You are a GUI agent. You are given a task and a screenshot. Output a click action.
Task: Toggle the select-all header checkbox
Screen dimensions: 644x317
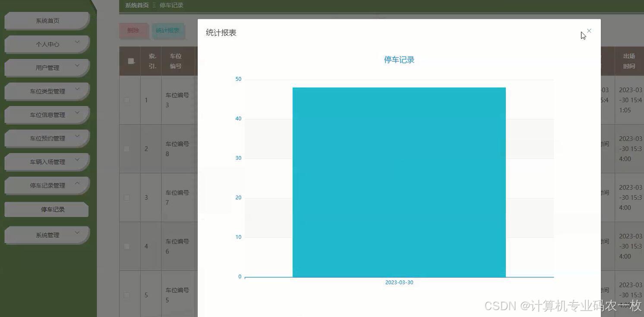(131, 61)
